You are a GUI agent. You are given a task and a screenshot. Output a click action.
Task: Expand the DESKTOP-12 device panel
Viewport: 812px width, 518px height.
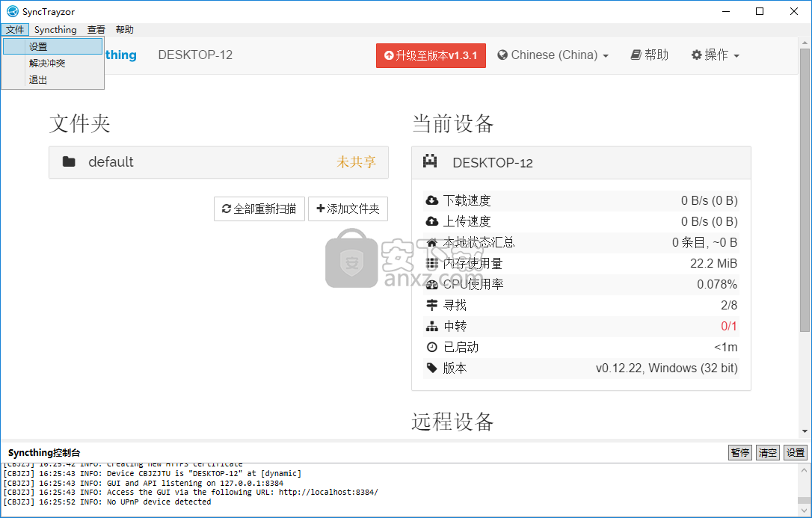[581, 162]
